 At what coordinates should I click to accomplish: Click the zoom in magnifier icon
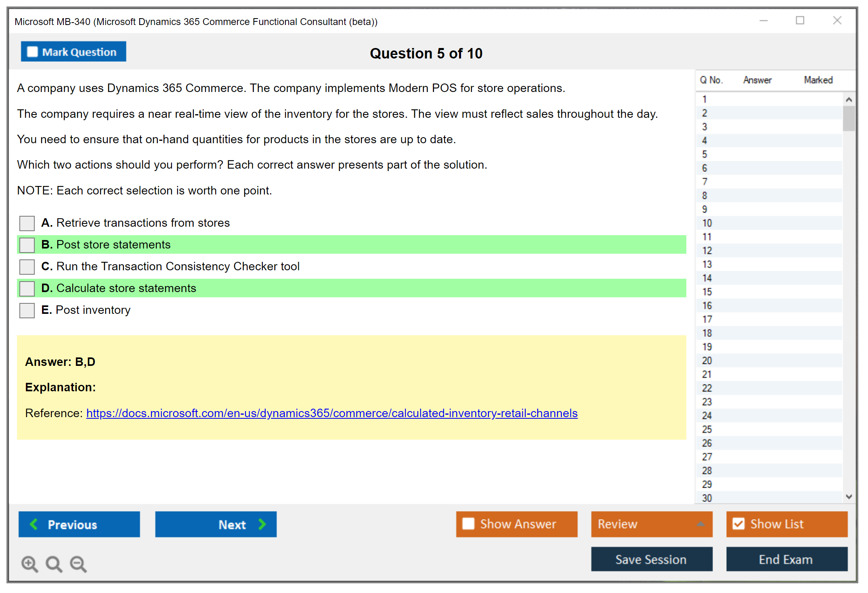pos(29,564)
